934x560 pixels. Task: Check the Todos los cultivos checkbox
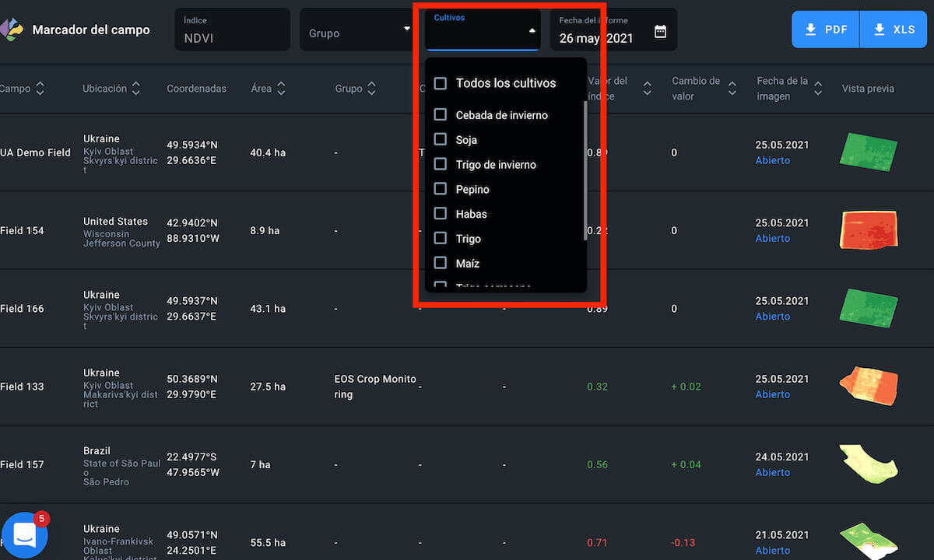pyautogui.click(x=441, y=83)
